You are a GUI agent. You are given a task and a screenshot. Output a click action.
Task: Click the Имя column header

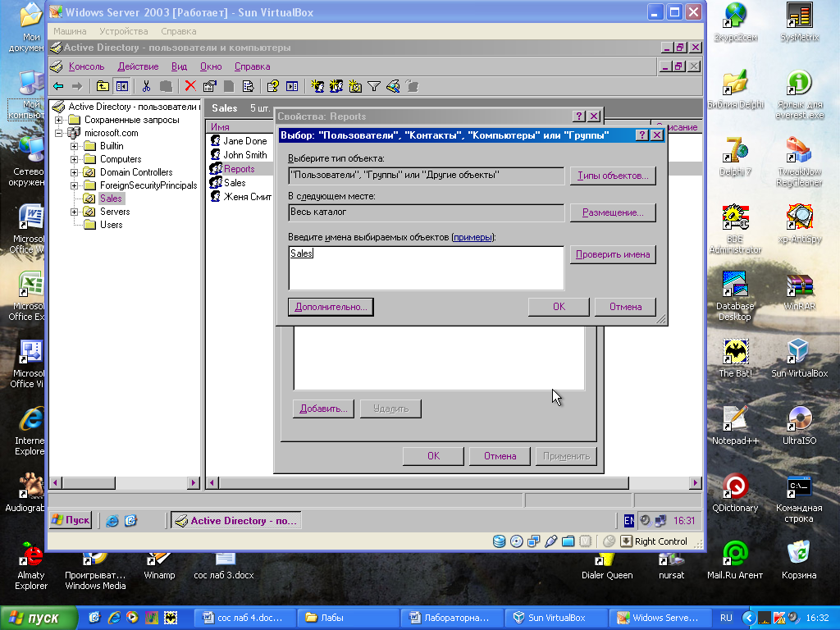(240, 127)
